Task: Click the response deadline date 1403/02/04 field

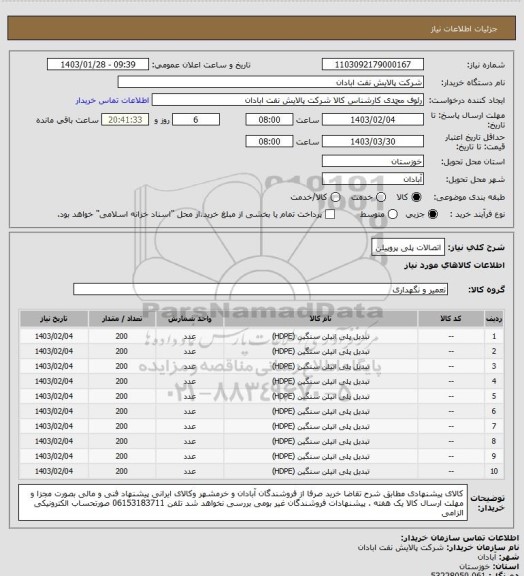Action: pyautogui.click(x=373, y=120)
